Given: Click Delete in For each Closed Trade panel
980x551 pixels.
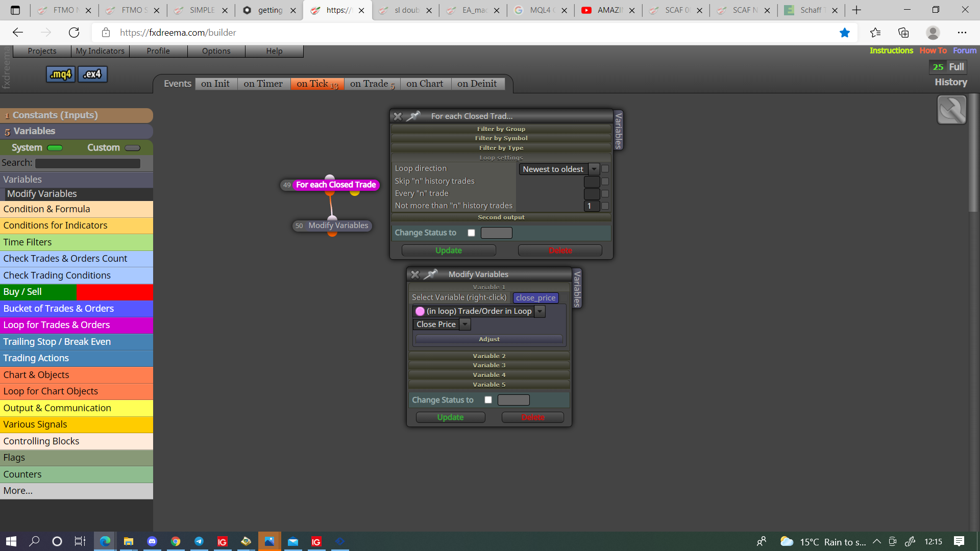Looking at the screenshot, I should 560,251.
